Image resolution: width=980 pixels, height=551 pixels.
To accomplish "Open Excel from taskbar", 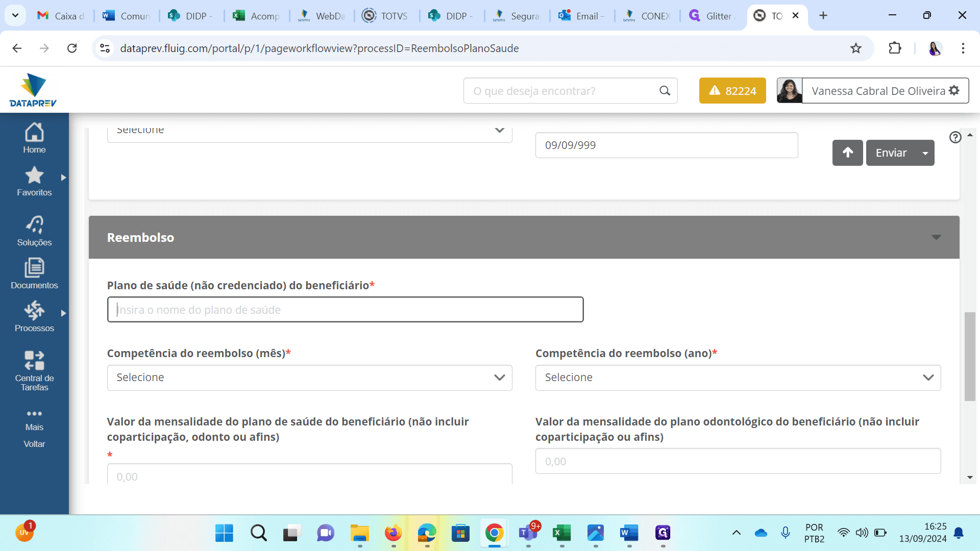I will click(x=562, y=533).
